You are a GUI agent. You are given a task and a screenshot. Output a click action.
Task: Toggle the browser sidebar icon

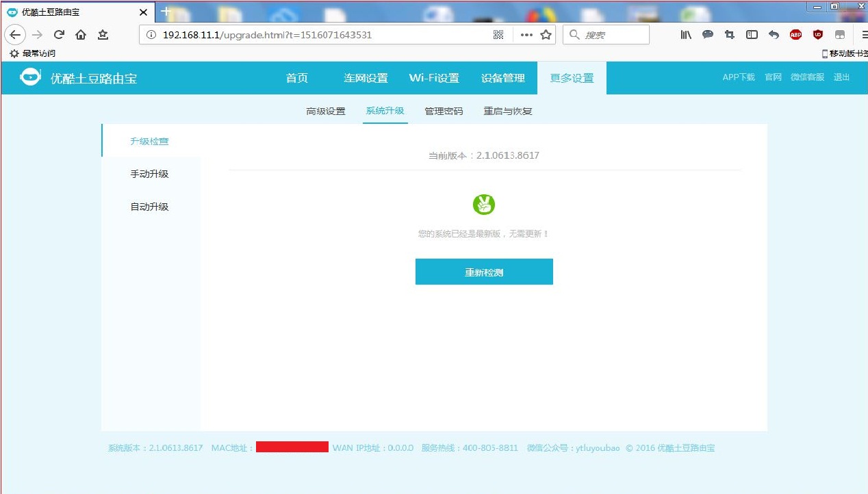pyautogui.click(x=752, y=35)
